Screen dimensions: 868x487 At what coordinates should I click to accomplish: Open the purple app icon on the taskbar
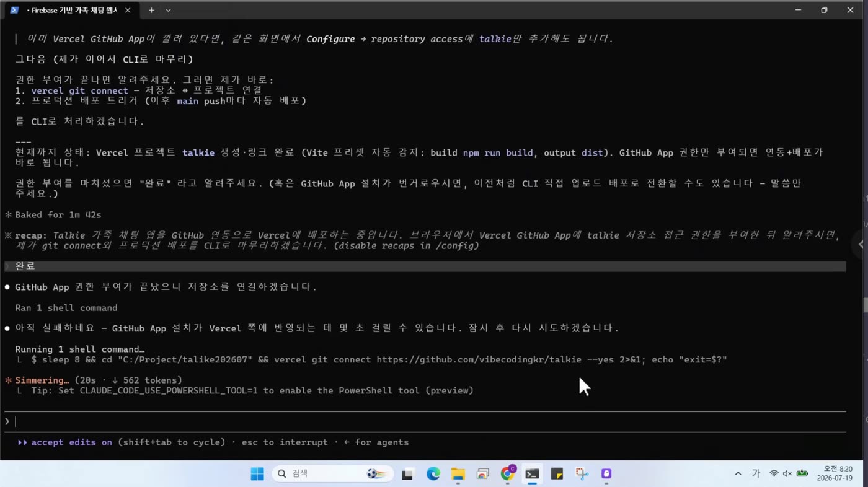pyautogui.click(x=606, y=474)
